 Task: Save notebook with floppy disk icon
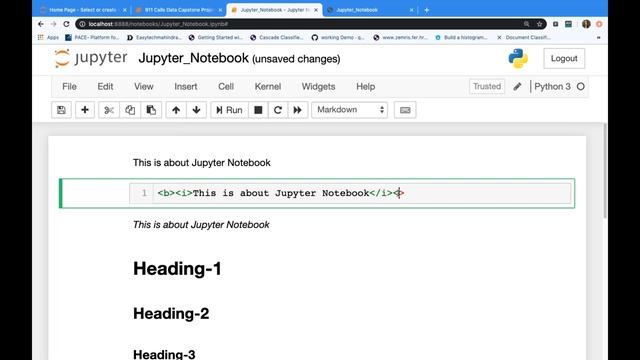pos(61,110)
